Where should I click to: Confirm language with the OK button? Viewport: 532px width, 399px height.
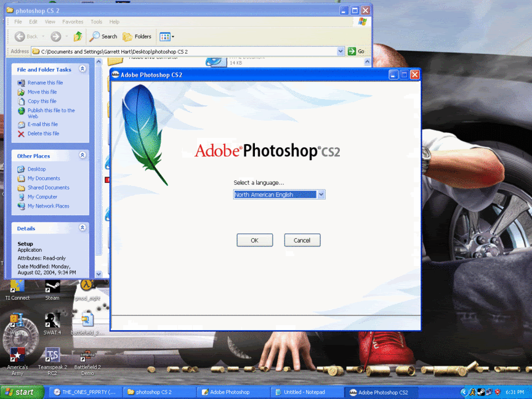(x=254, y=240)
